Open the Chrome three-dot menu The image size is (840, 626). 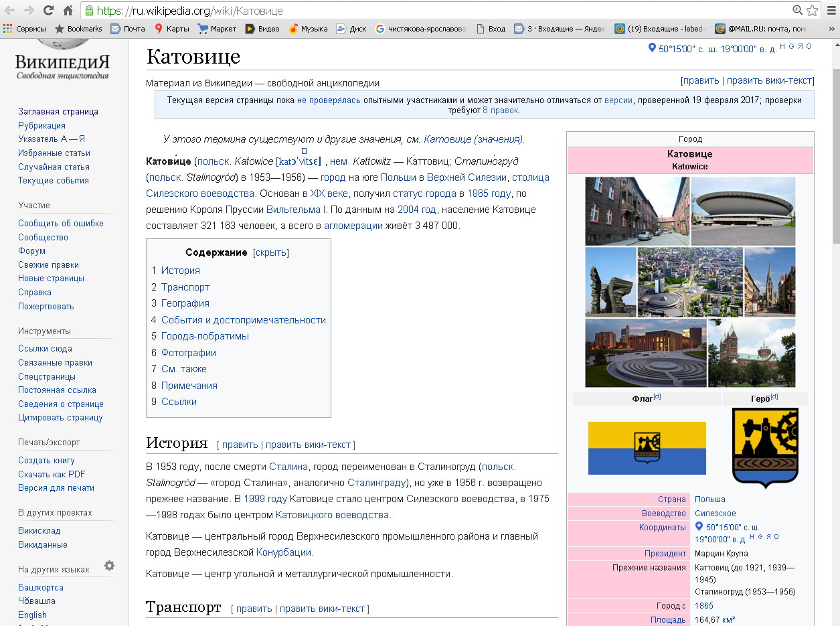(x=831, y=11)
